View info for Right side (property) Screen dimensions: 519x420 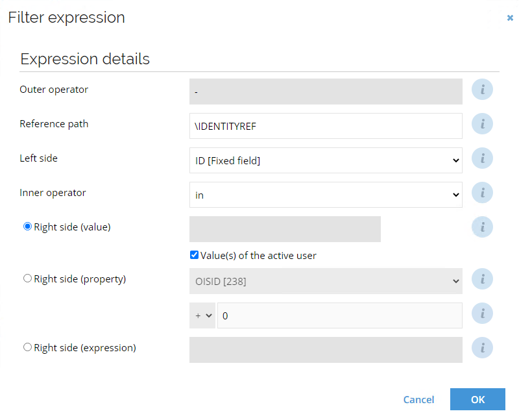coord(482,279)
